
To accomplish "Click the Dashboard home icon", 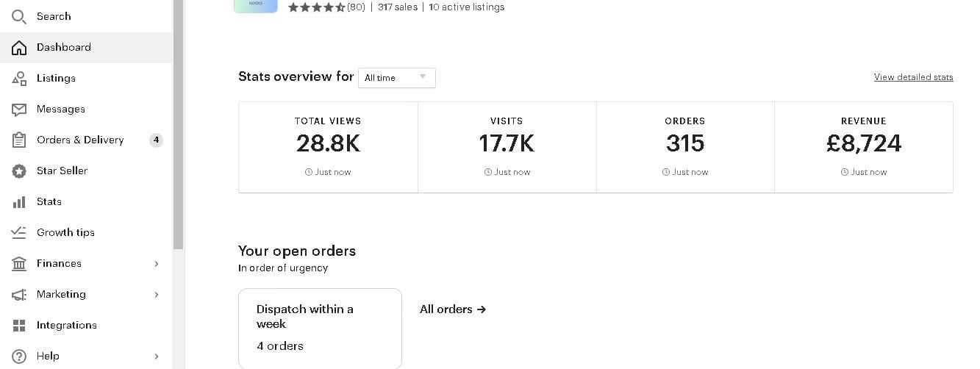I will [x=19, y=47].
